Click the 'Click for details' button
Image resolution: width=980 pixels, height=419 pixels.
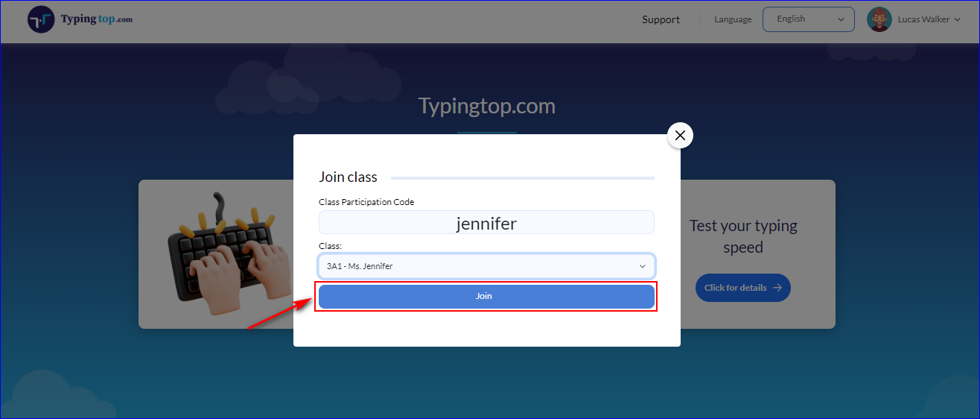click(742, 288)
